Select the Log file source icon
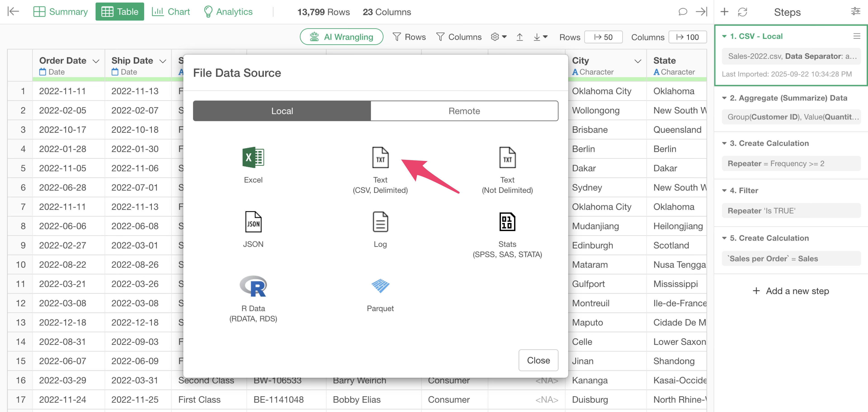 coord(380,222)
